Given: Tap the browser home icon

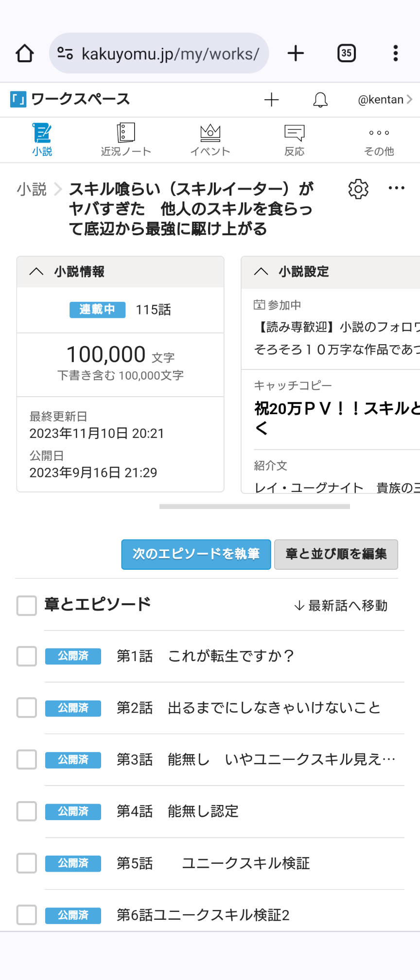Looking at the screenshot, I should pyautogui.click(x=25, y=53).
